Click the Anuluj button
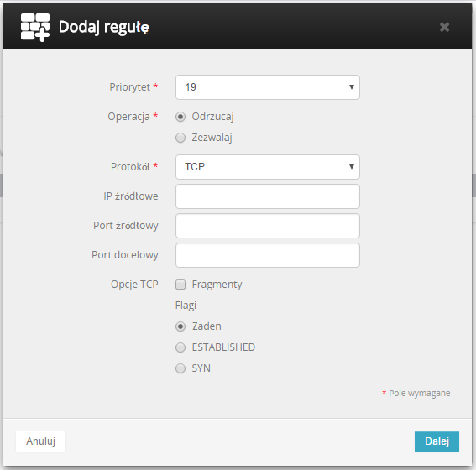Image resolution: width=476 pixels, height=470 pixels. click(x=40, y=441)
